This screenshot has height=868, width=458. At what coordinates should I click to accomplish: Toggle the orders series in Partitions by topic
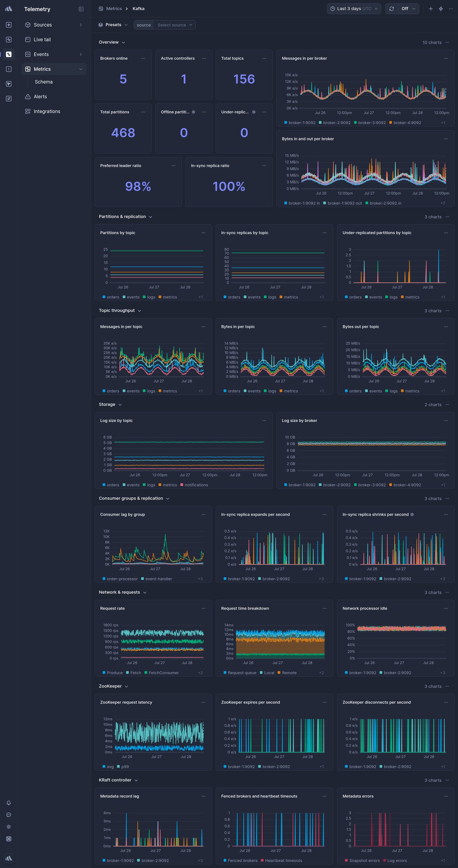(x=111, y=297)
